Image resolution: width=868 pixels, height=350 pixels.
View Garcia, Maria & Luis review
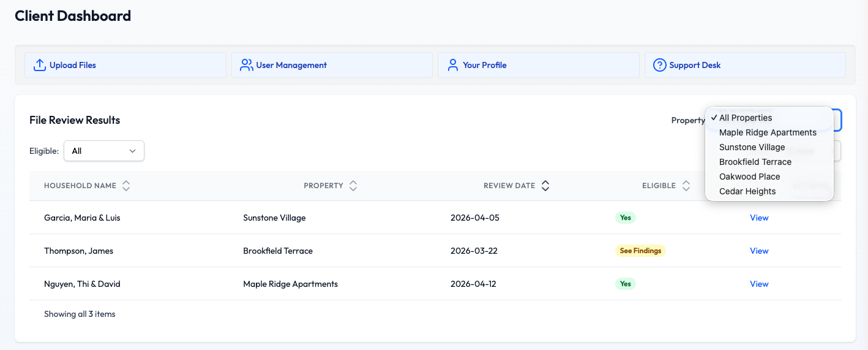coord(759,218)
